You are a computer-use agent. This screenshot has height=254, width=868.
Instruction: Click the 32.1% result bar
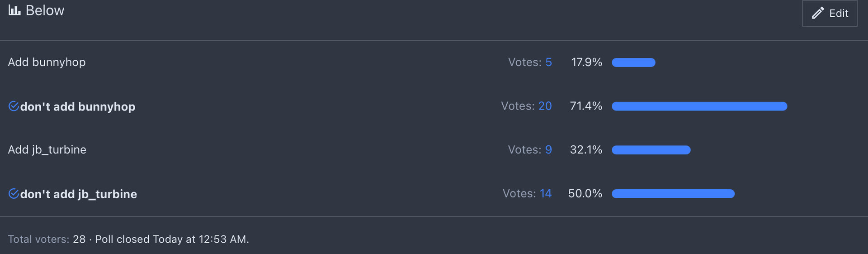point(651,150)
